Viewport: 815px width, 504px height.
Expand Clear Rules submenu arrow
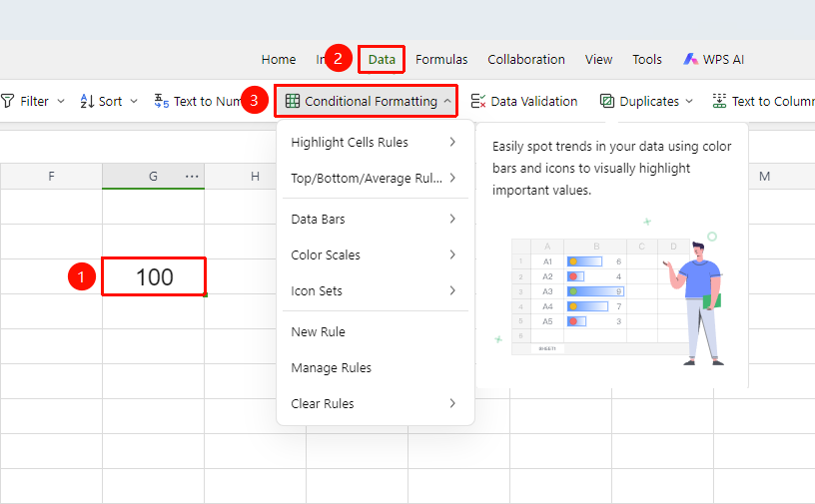[452, 403]
